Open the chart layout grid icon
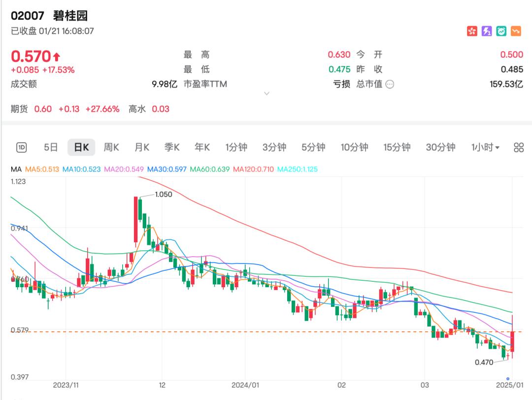 coord(518,147)
